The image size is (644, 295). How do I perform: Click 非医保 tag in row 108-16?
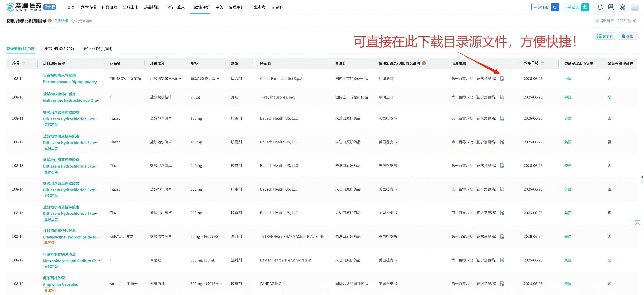coord(49,243)
